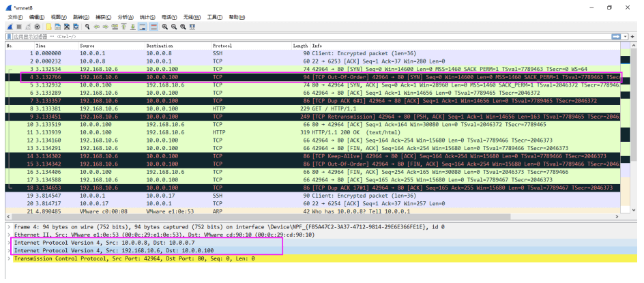Open the 统计(S) menu
The image size is (644, 283).
point(147,17)
